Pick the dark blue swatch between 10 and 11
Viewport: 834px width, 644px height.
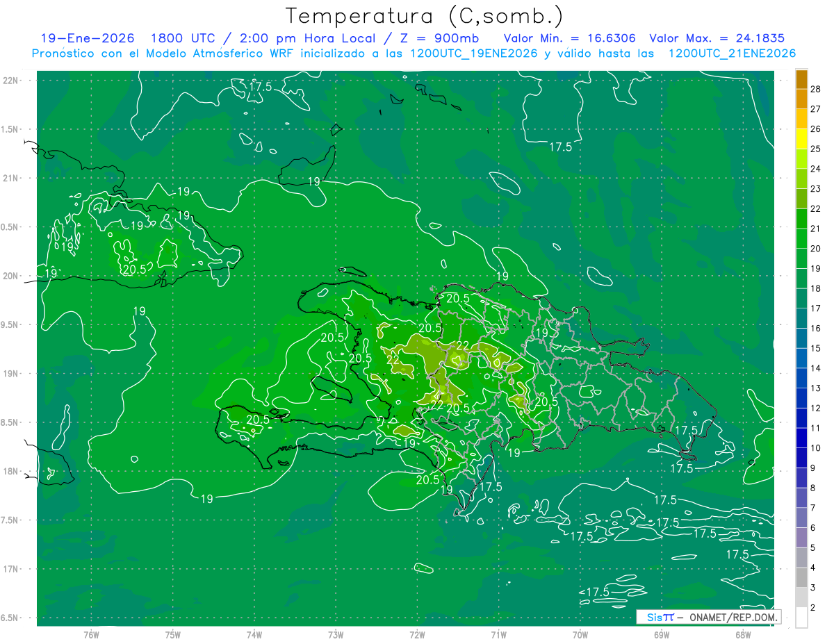click(801, 438)
